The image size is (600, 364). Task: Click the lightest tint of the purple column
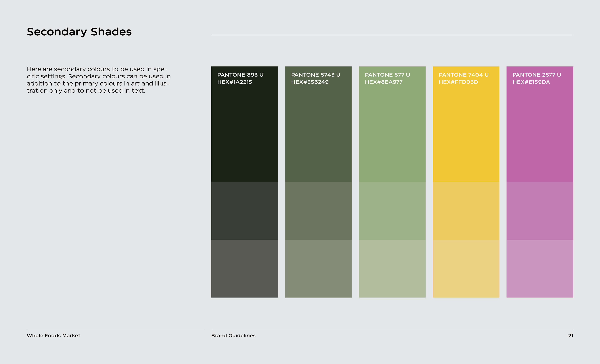(540, 268)
